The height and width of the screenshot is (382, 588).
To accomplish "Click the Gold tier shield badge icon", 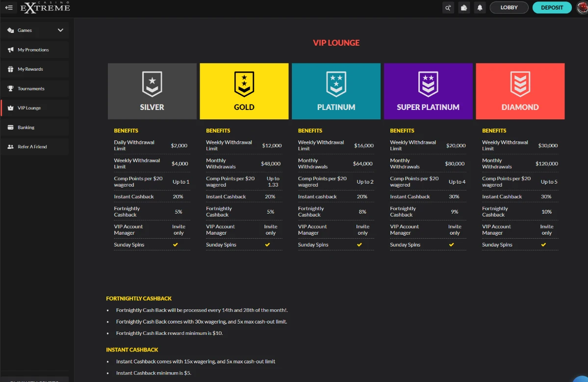I will pyautogui.click(x=244, y=84).
